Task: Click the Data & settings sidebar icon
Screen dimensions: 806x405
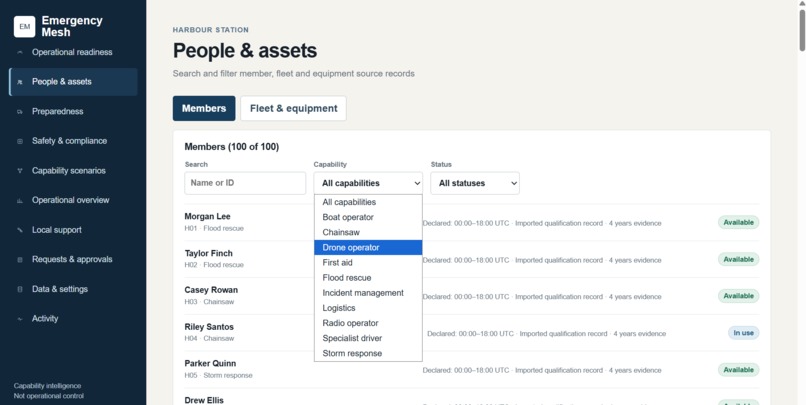Action: pos(20,289)
